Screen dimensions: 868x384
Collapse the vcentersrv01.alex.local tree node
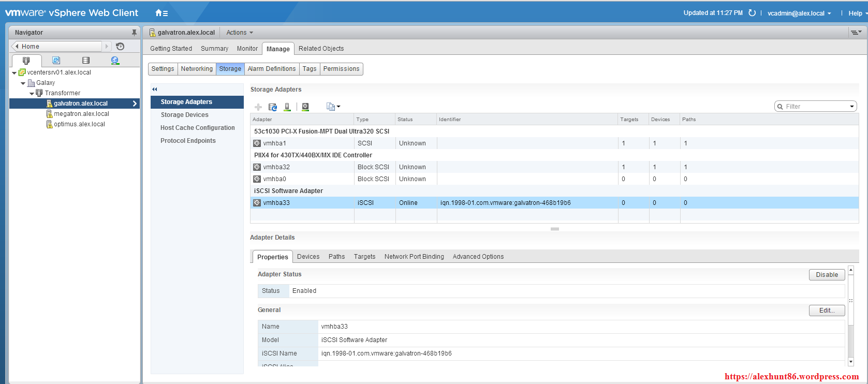tap(14, 73)
